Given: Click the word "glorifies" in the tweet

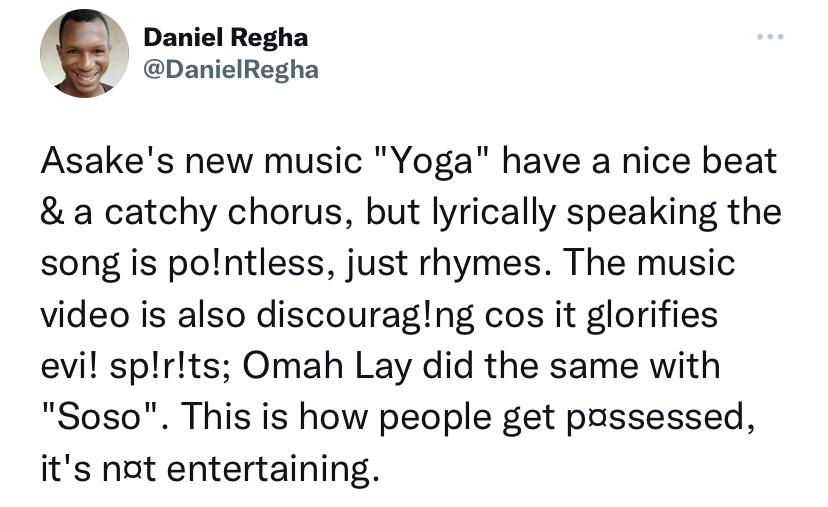Looking at the screenshot, I should tap(653, 315).
